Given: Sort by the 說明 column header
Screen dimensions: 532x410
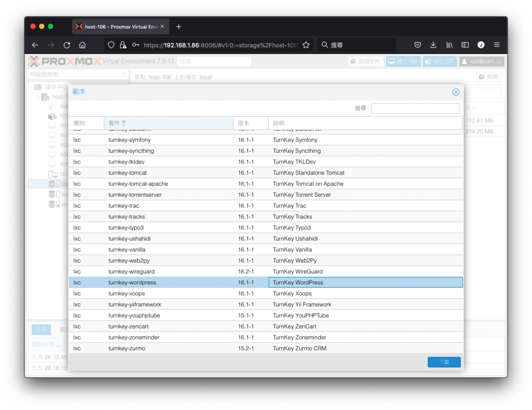Looking at the screenshot, I should pos(365,123).
